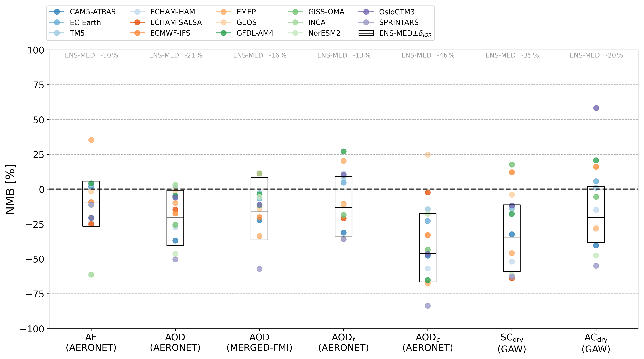644x359 pixels.
Task: Click the CAM5-ATRAS legend marker
Action: coord(57,12)
